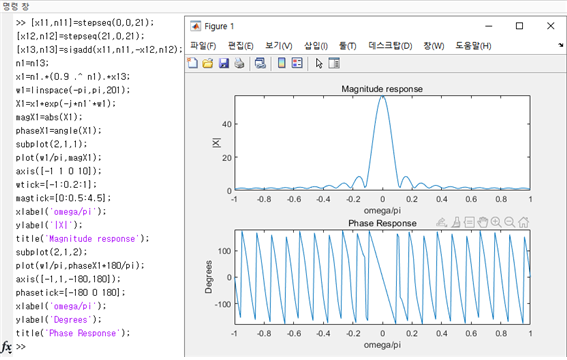Click the line 'phaseX1=angle(X1);'
The image size is (567, 360).
(x=58, y=130)
